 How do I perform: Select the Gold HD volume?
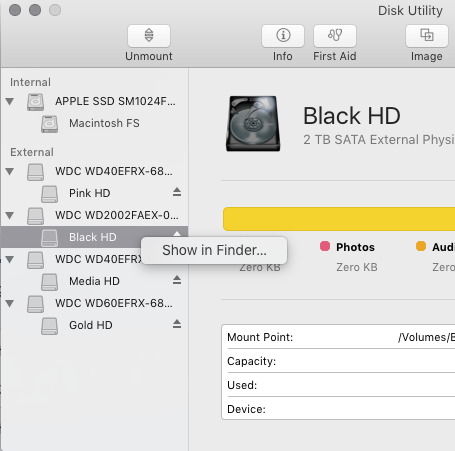[x=95, y=325]
